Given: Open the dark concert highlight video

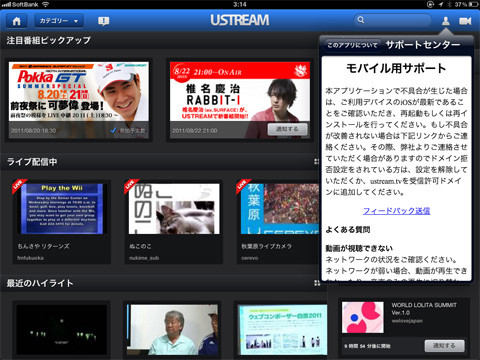Looking at the screenshot, I should pyautogui.click(x=62, y=329).
